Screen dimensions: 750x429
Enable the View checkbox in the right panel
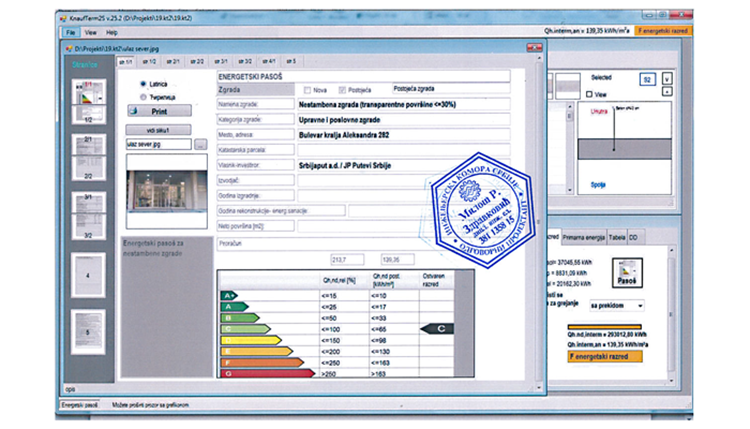tap(589, 94)
